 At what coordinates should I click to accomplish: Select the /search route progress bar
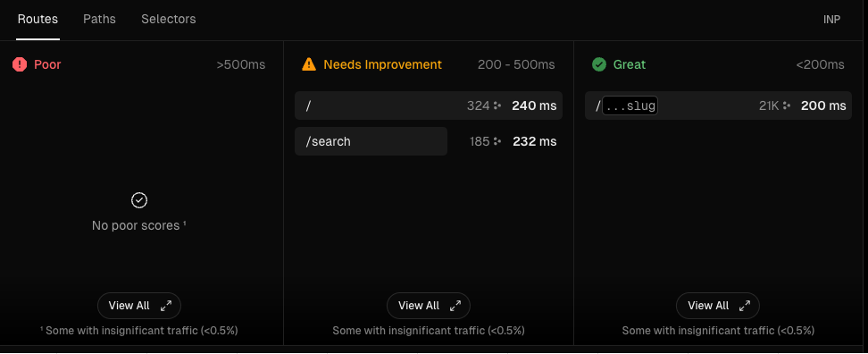[x=371, y=141]
